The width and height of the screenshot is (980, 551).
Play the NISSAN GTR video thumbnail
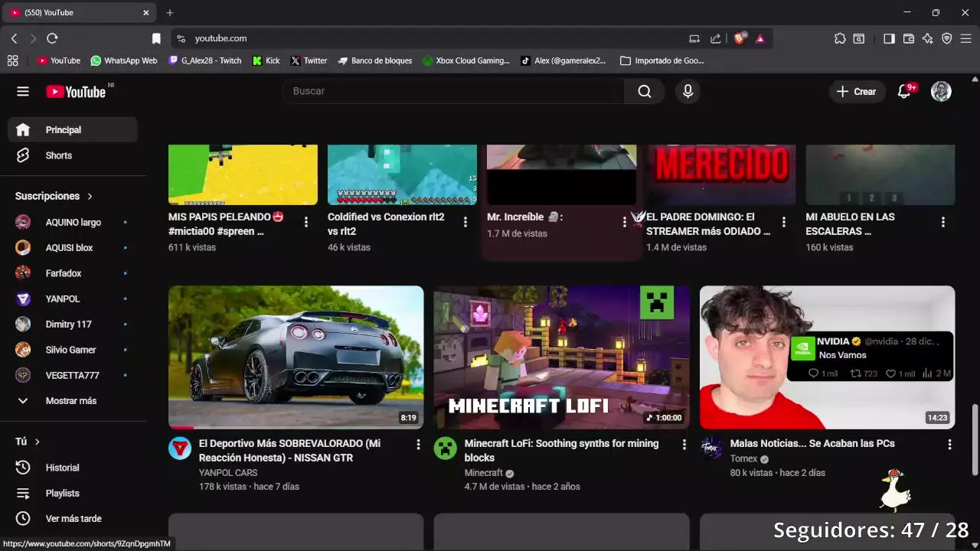296,357
